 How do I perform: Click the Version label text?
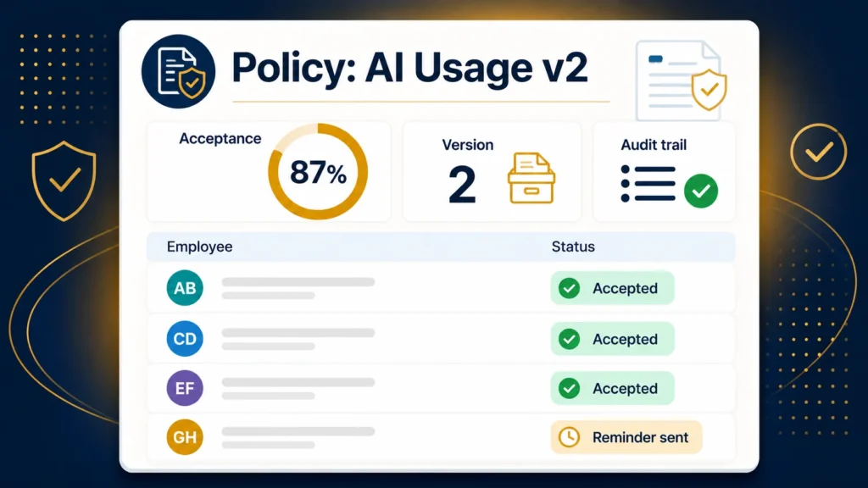[x=467, y=145]
